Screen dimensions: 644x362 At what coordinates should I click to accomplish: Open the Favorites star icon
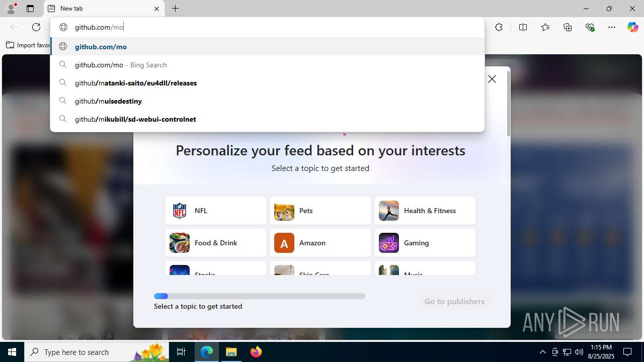pos(545,27)
